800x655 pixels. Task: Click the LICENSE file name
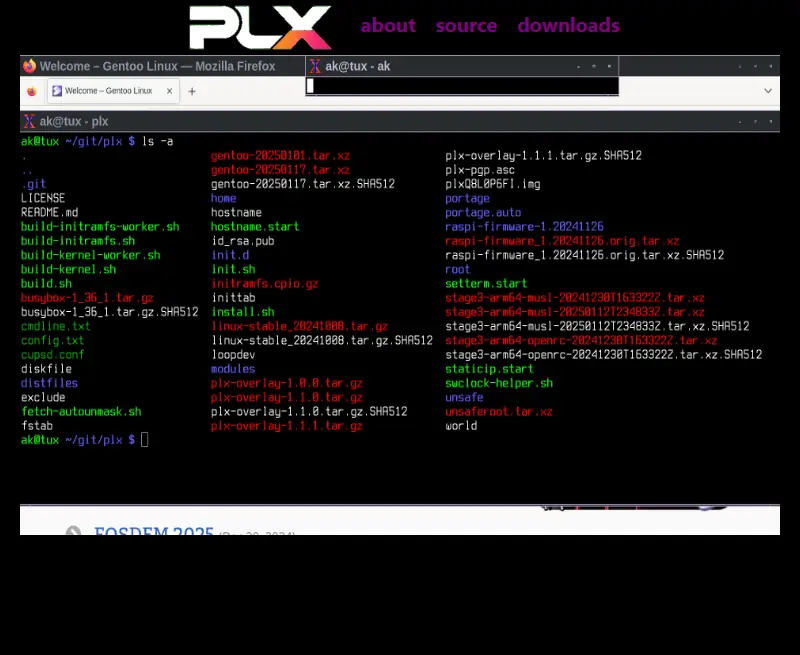pyautogui.click(x=43, y=198)
